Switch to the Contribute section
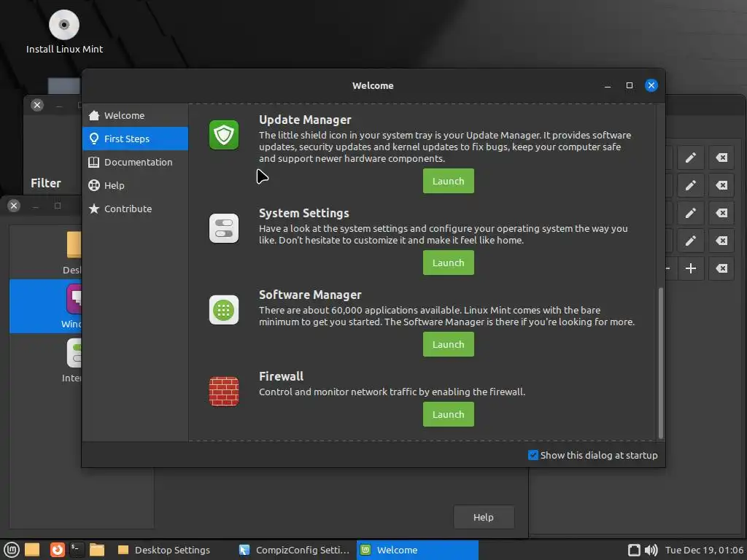 click(135, 209)
